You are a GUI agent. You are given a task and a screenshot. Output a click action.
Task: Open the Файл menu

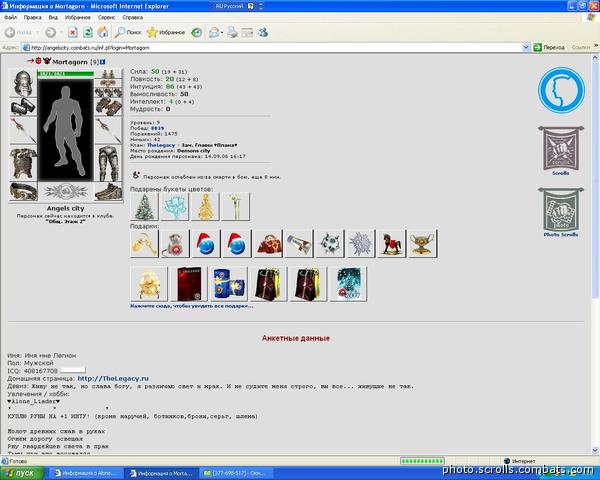click(10, 17)
